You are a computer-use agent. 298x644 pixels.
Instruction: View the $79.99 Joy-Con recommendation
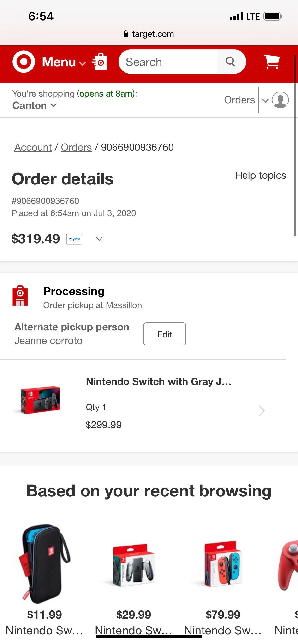(x=223, y=565)
